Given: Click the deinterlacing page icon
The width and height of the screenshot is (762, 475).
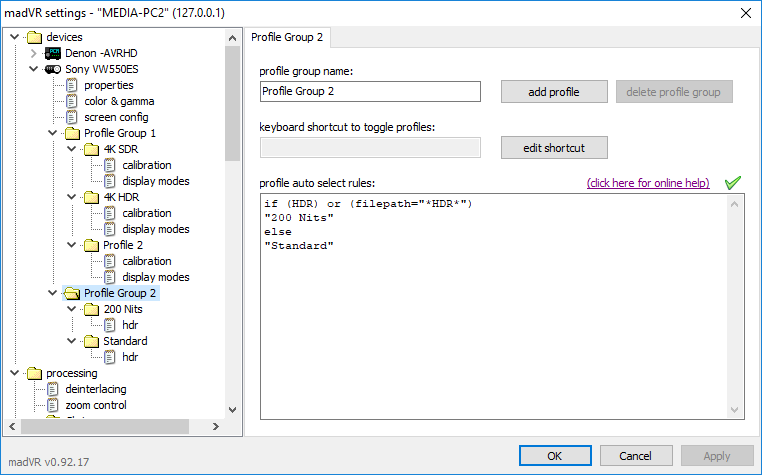Looking at the screenshot, I should click(53, 389).
